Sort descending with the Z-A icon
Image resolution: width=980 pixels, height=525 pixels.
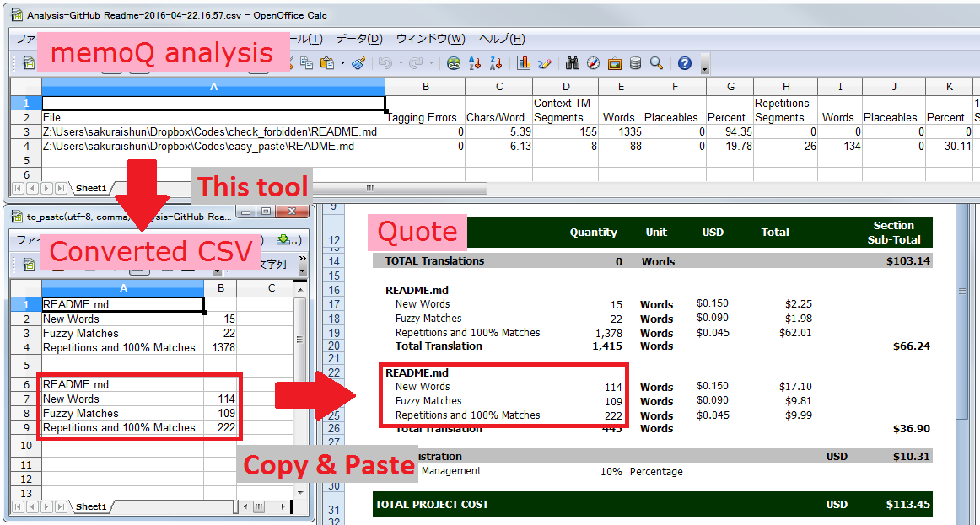point(496,63)
